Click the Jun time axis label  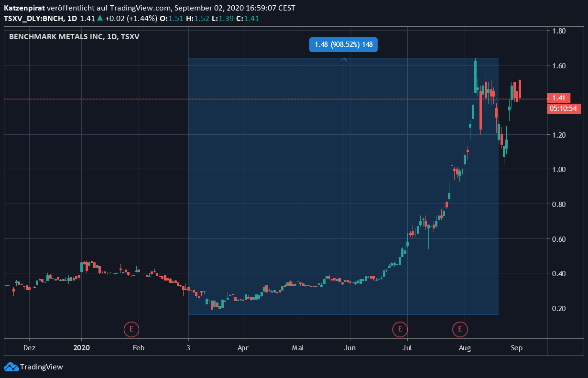pyautogui.click(x=350, y=348)
